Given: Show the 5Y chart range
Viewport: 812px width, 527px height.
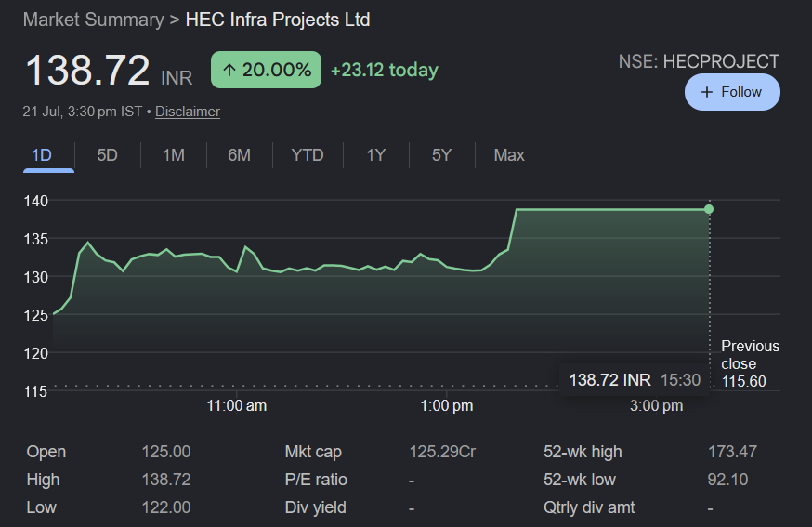Looking at the screenshot, I should (441, 155).
